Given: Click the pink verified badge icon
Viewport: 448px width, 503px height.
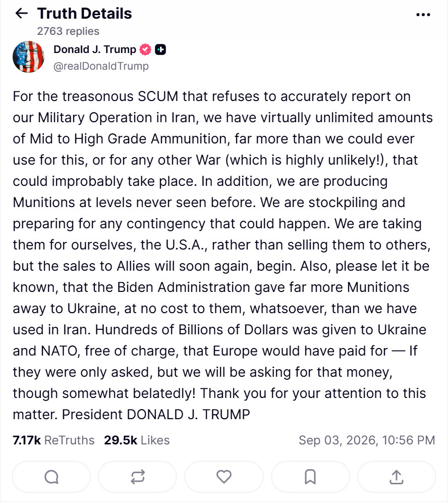Looking at the screenshot, I should (x=145, y=49).
